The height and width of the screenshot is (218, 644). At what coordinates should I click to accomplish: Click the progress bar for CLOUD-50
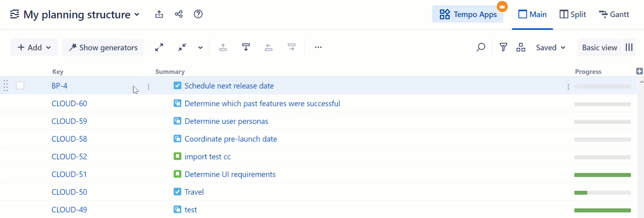602,193
